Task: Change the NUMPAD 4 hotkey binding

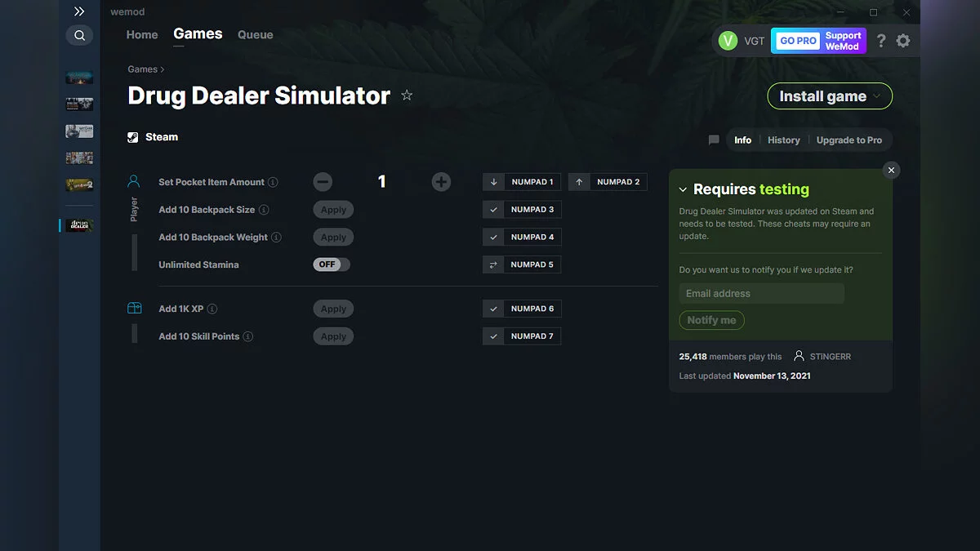Action: pyautogui.click(x=532, y=237)
